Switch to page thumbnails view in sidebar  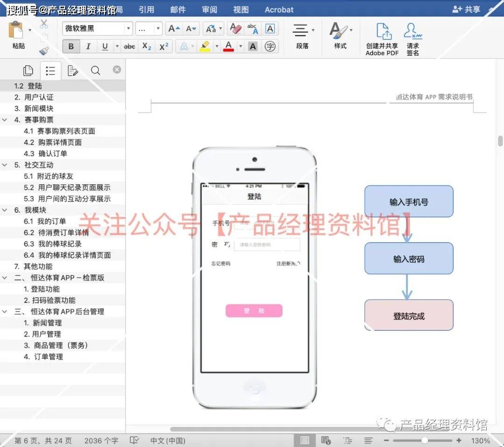point(28,70)
